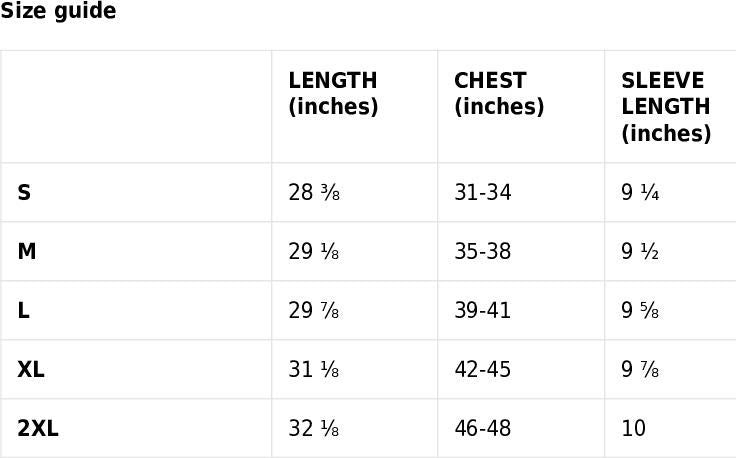
Task: Click the 9 ½ sleeve length cell
Action: tap(640, 251)
